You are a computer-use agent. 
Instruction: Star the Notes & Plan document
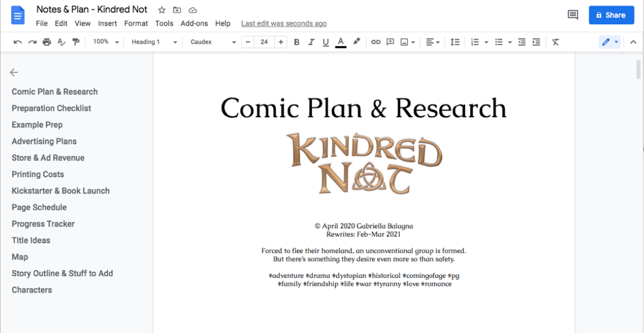coord(161,9)
